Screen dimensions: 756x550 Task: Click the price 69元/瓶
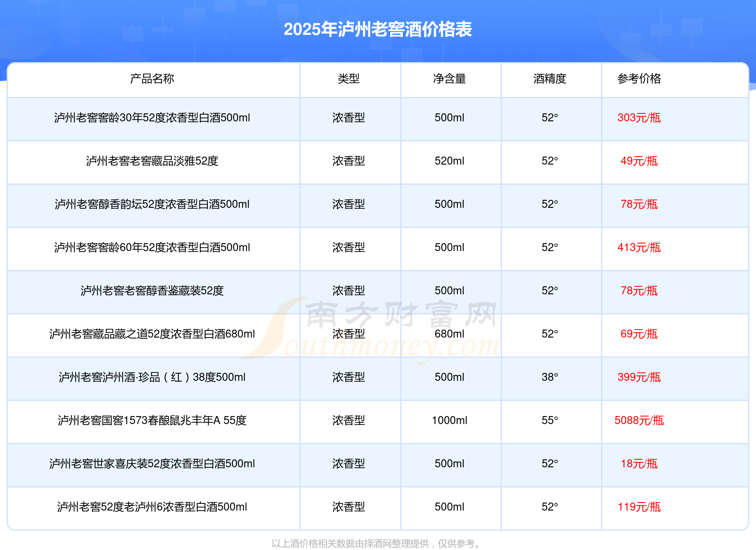point(639,334)
